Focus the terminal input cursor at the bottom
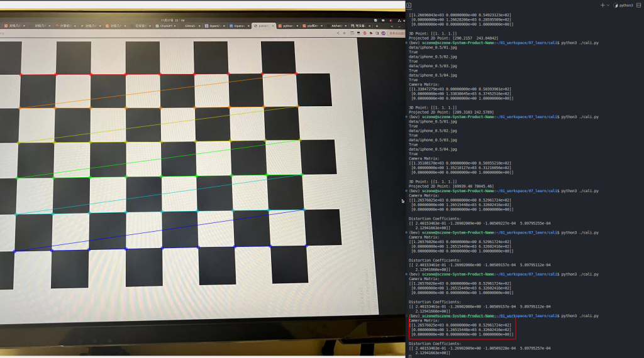 pos(410,355)
